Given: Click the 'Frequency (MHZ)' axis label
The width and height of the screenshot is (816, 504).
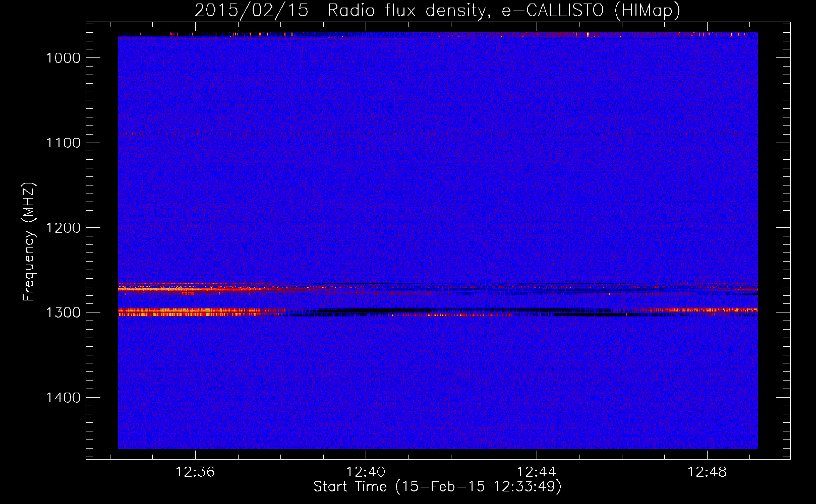Looking at the screenshot, I should point(29,242).
